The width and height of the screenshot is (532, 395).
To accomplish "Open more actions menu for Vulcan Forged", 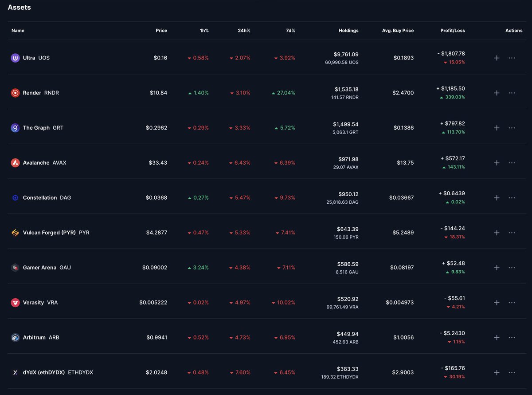I will pyautogui.click(x=512, y=233).
